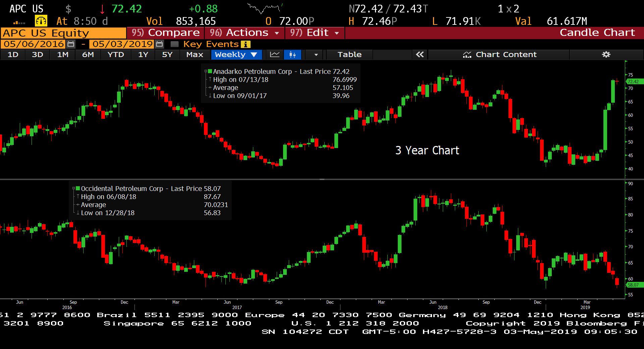644x349 pixels.
Task: Click the Candle Chart title
Action: point(597,33)
